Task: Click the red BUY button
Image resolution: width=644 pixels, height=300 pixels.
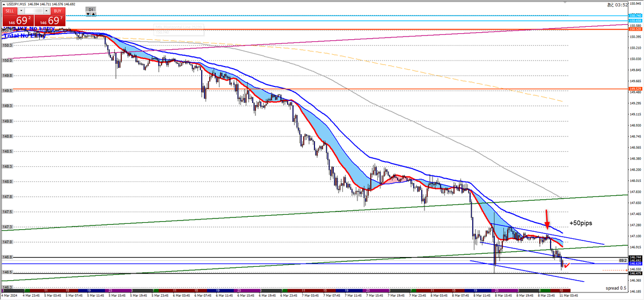Action: click(x=58, y=11)
